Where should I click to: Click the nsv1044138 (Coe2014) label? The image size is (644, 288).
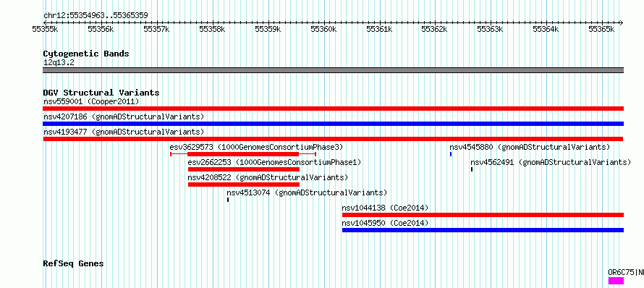point(385,208)
